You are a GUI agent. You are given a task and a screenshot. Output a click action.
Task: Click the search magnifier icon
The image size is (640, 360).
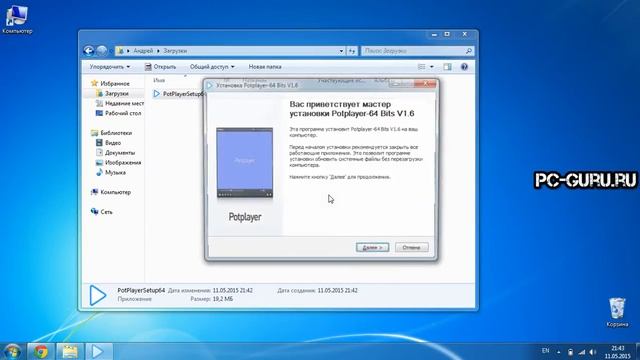pyautogui.click(x=469, y=51)
